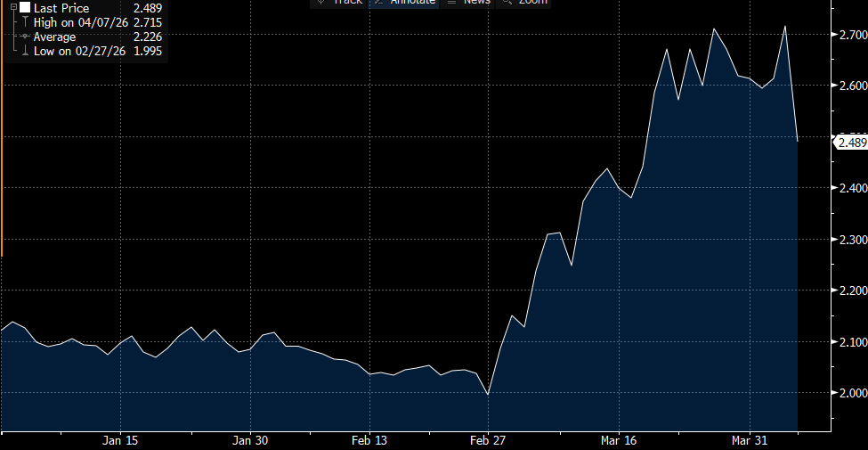Click the Mar 31 date label
Viewport: 868px width, 450px height.
750,441
